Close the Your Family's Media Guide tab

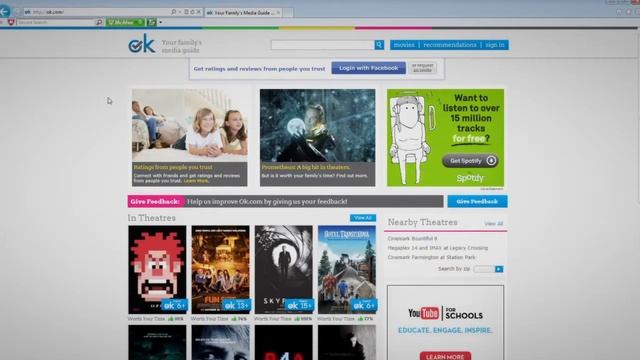coord(278,13)
